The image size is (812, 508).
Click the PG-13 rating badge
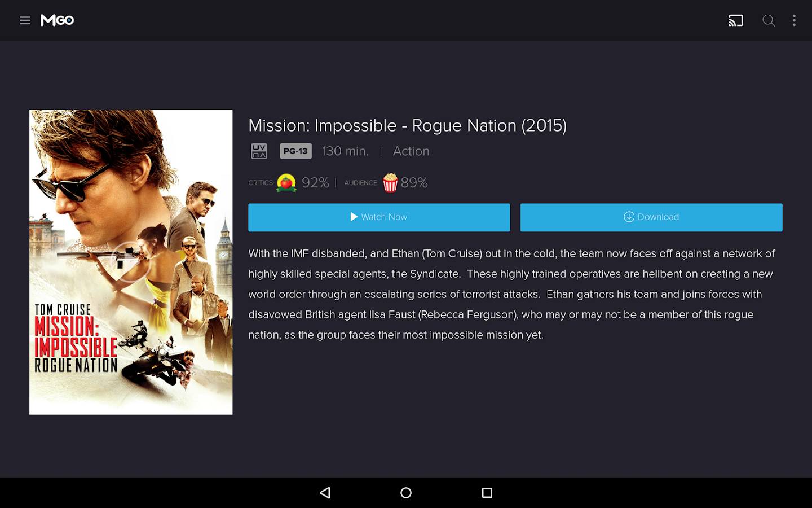pyautogui.click(x=295, y=151)
